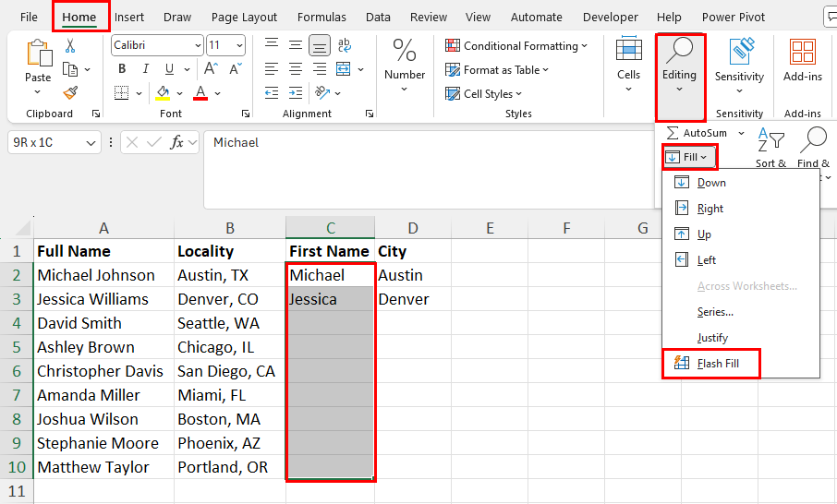
Task: Click the Add-ins button
Action: coord(802,60)
